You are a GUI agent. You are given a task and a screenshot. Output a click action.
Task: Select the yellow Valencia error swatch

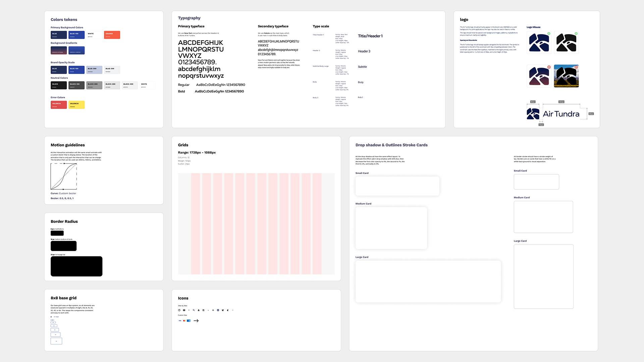[76, 105]
